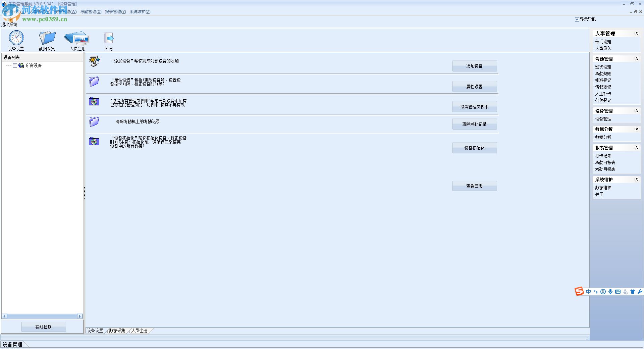
Task: Click the icon beside the 取消所有管理员权限 description
Action: pos(94,101)
